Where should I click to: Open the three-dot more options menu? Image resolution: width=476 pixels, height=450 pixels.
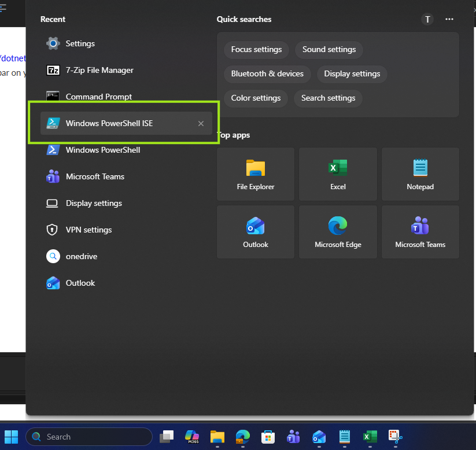pyautogui.click(x=449, y=19)
